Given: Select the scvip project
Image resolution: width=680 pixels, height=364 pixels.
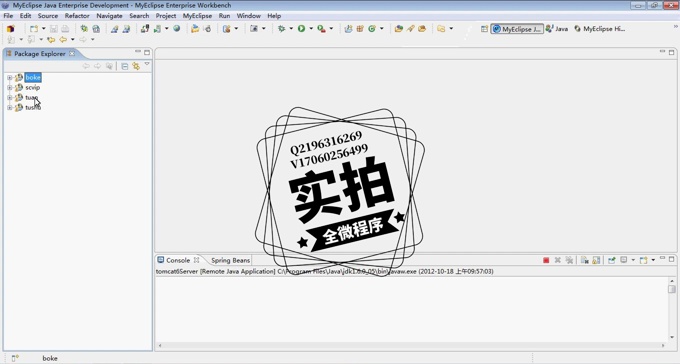Looking at the screenshot, I should (x=33, y=88).
